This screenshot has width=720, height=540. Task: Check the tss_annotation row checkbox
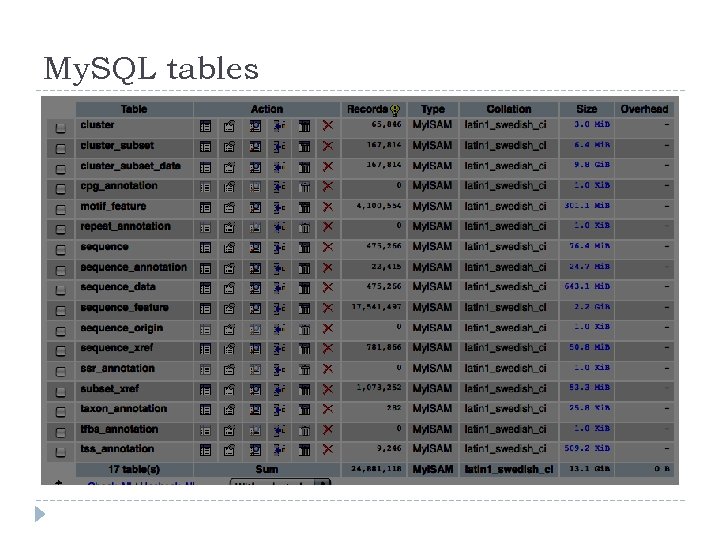(60, 452)
